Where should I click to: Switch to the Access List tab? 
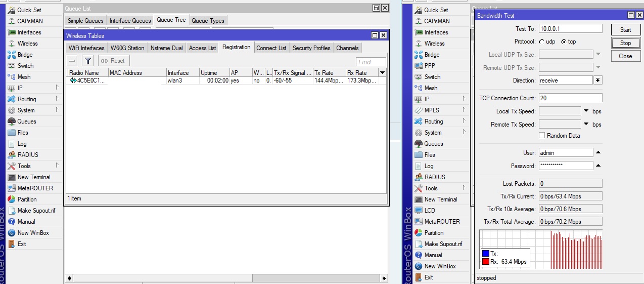202,48
